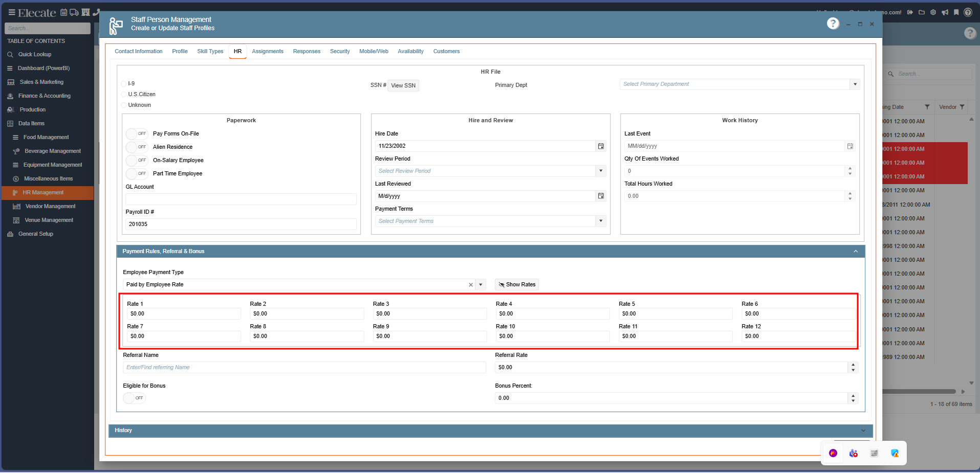Click the Show Rates button
The width and height of the screenshot is (980, 473).
(x=517, y=285)
